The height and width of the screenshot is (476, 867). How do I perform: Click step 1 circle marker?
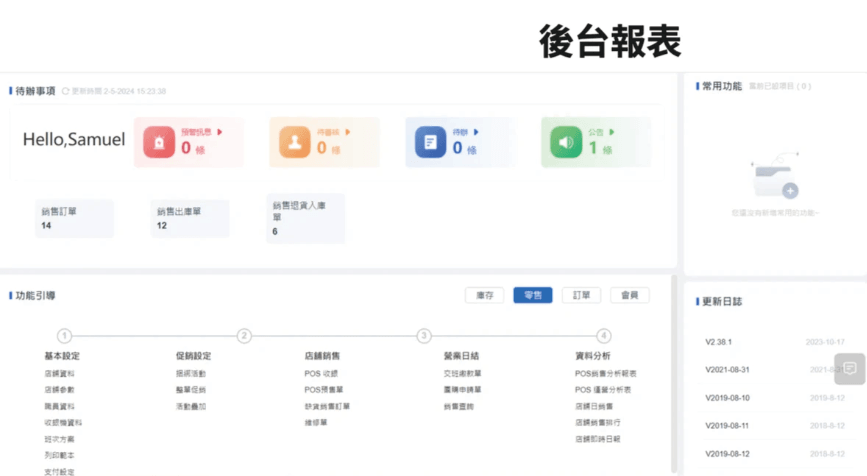[x=64, y=336]
